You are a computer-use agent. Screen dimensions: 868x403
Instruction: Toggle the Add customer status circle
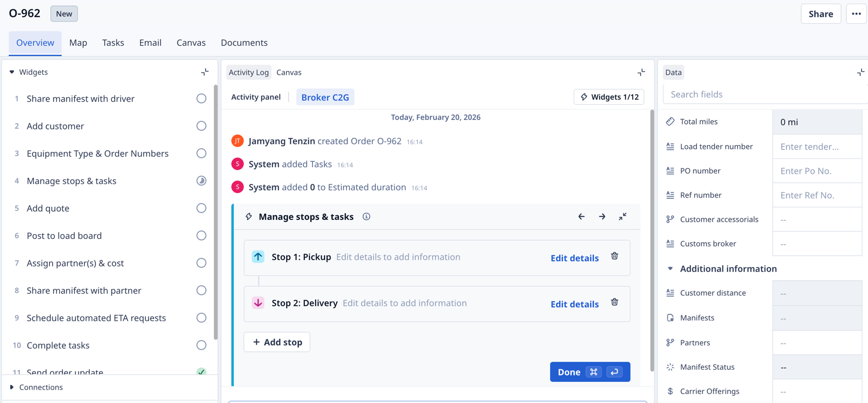click(202, 126)
